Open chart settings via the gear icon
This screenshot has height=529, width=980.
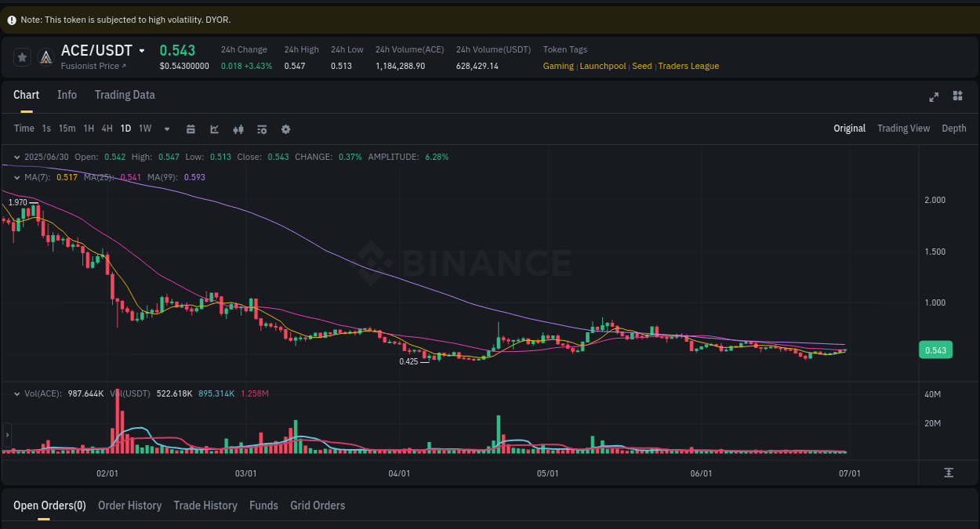pyautogui.click(x=285, y=129)
